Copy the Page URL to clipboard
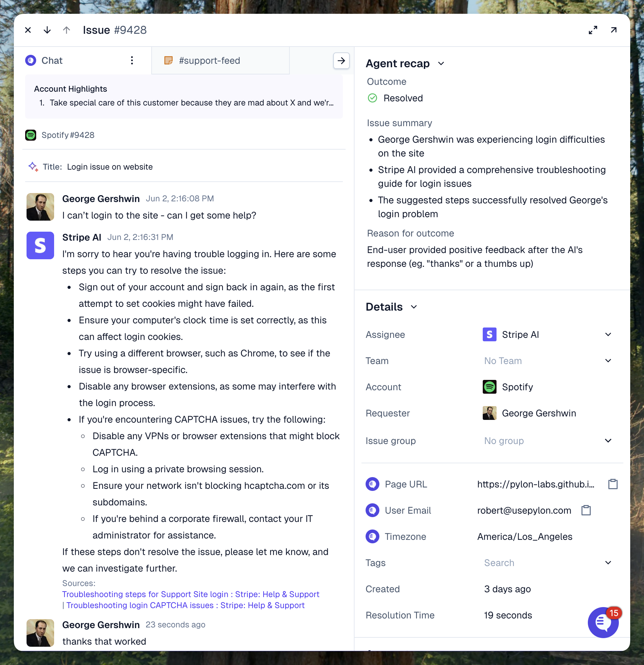Screen dimensions: 644x665 click(x=613, y=484)
